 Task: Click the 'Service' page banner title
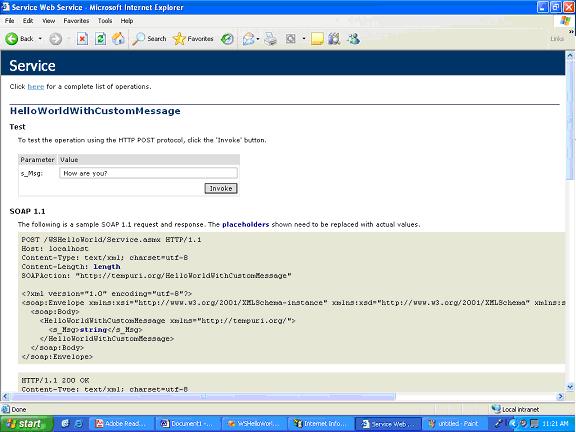pyautogui.click(x=32, y=66)
